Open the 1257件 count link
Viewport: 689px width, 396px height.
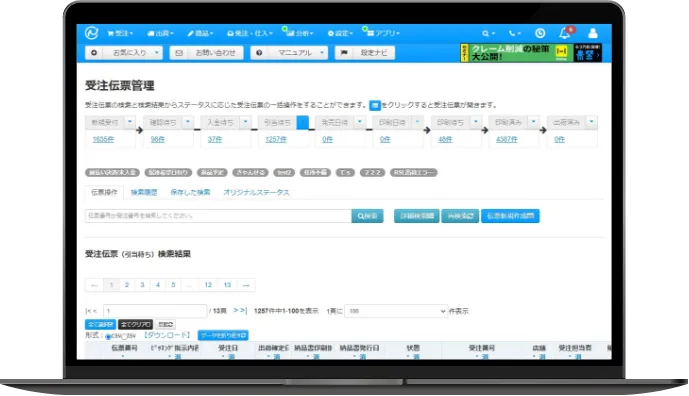(276, 139)
